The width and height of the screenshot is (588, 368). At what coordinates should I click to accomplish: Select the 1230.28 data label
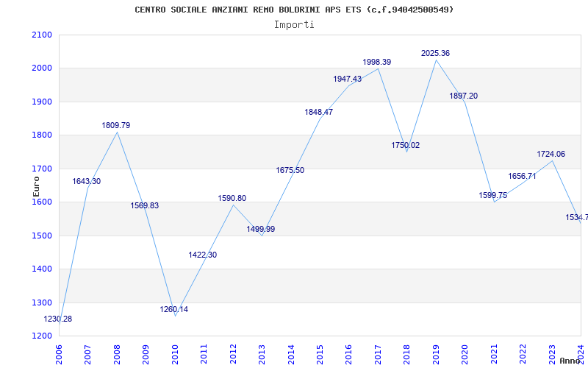pyautogui.click(x=58, y=319)
